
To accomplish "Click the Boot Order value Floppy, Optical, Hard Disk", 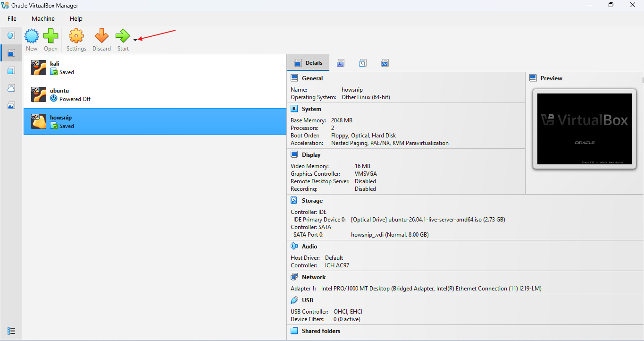I will pos(364,136).
